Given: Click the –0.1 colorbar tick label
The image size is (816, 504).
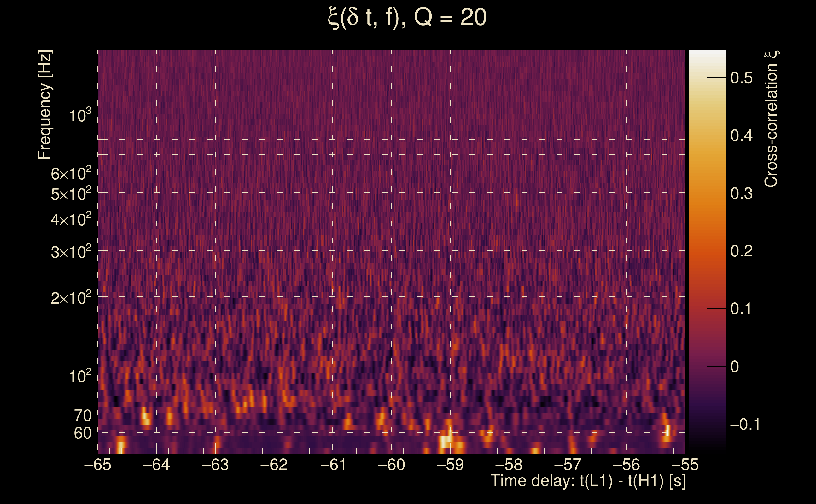Looking at the screenshot, I should pyautogui.click(x=745, y=424).
